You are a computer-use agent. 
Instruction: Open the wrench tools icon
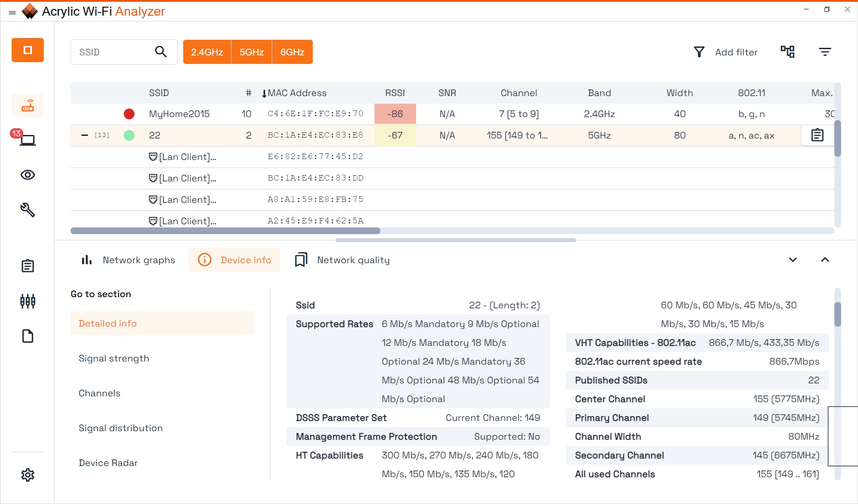28,210
